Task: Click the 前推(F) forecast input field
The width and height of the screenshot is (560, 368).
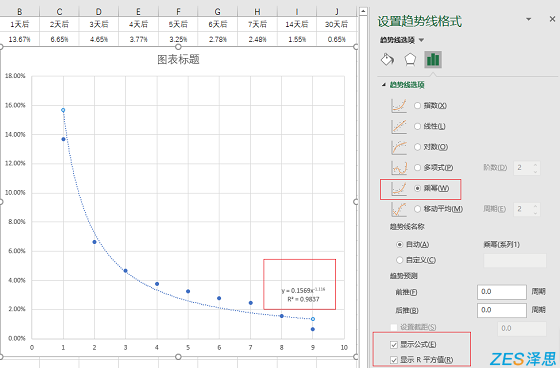Action: point(502,292)
